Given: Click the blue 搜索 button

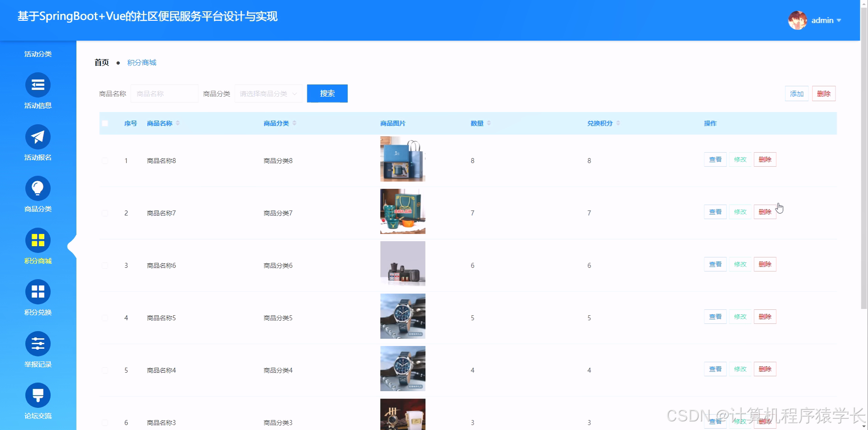Looking at the screenshot, I should coord(327,93).
